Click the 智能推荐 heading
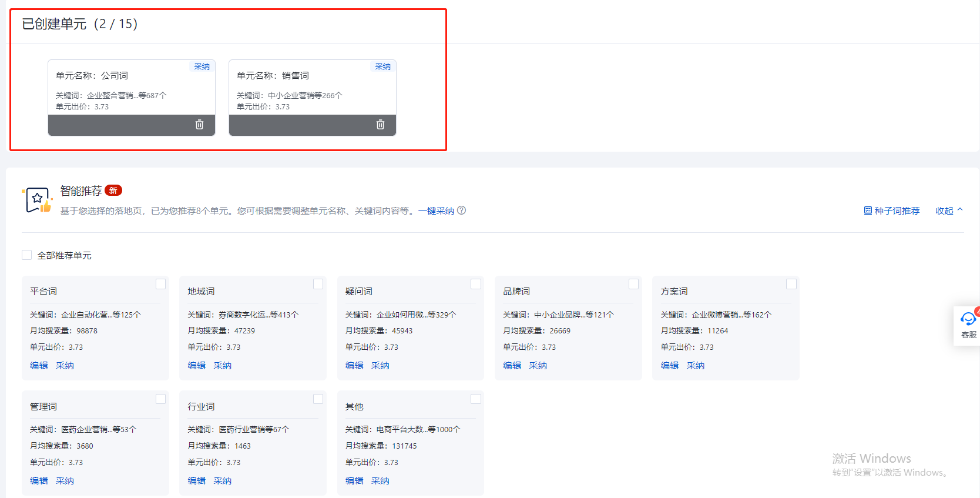 [81, 191]
